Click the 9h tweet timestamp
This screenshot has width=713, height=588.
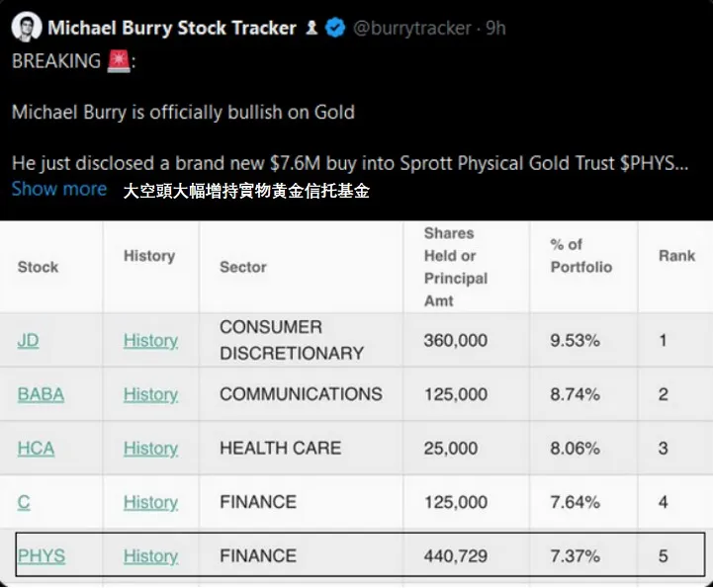493,28
